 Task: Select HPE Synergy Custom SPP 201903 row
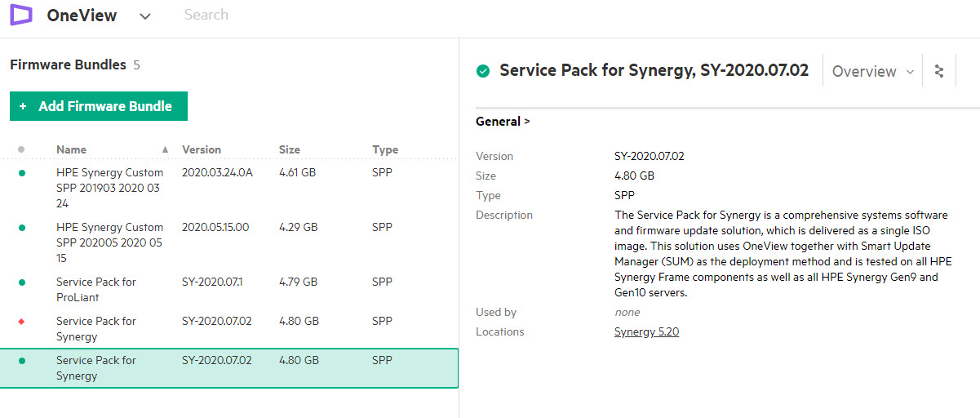pos(109,189)
